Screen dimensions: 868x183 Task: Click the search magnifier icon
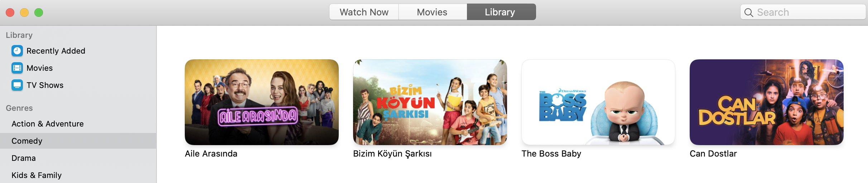748,13
